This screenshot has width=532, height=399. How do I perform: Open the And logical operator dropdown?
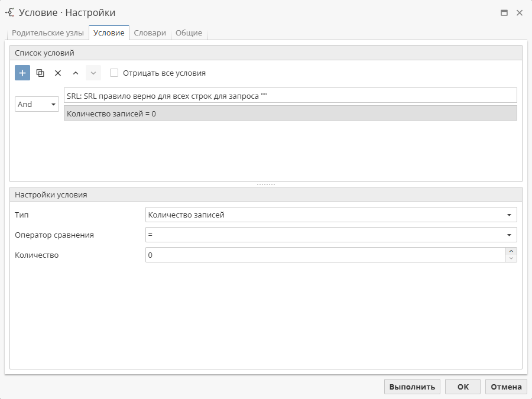(x=37, y=104)
